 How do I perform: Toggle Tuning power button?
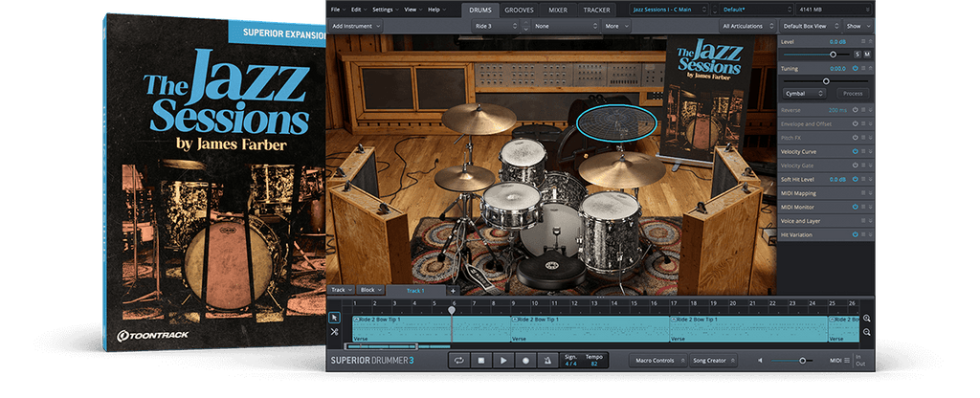pyautogui.click(x=855, y=68)
